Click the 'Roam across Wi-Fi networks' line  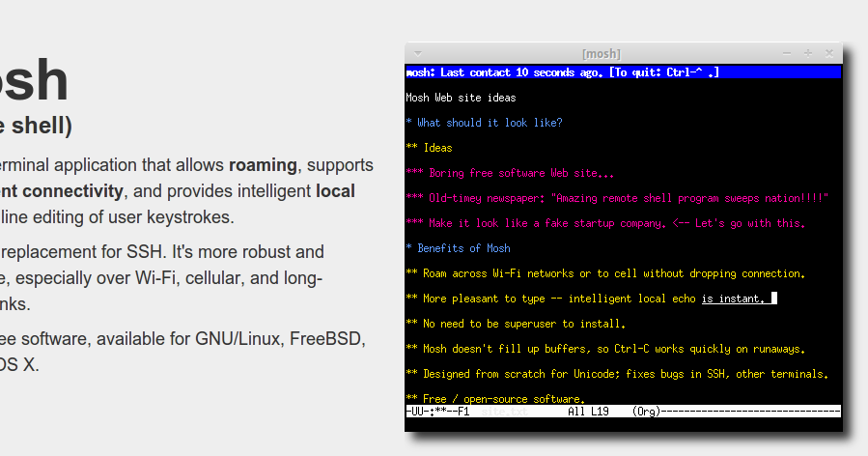(x=605, y=273)
